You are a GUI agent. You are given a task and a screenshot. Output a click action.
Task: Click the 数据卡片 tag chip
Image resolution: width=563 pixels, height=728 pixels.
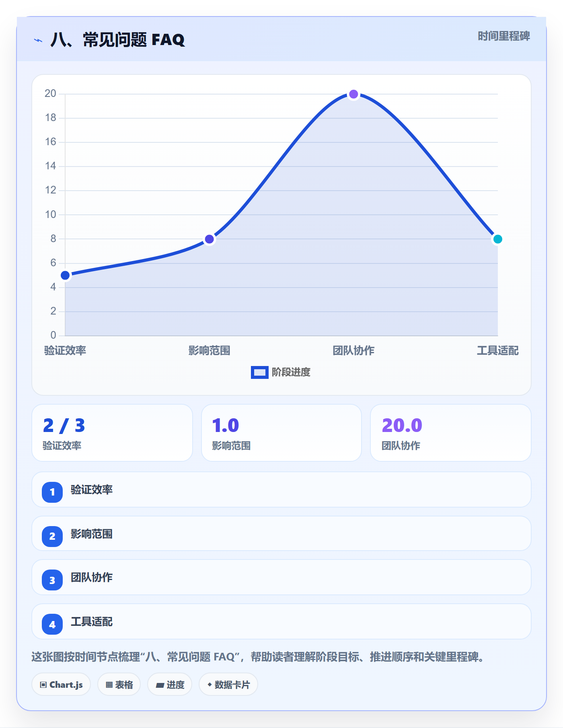(x=228, y=685)
